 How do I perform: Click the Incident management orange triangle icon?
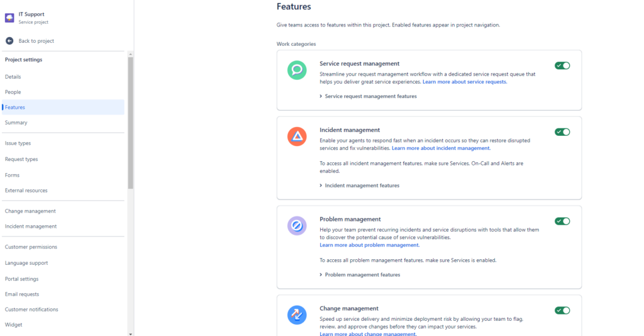(x=297, y=137)
